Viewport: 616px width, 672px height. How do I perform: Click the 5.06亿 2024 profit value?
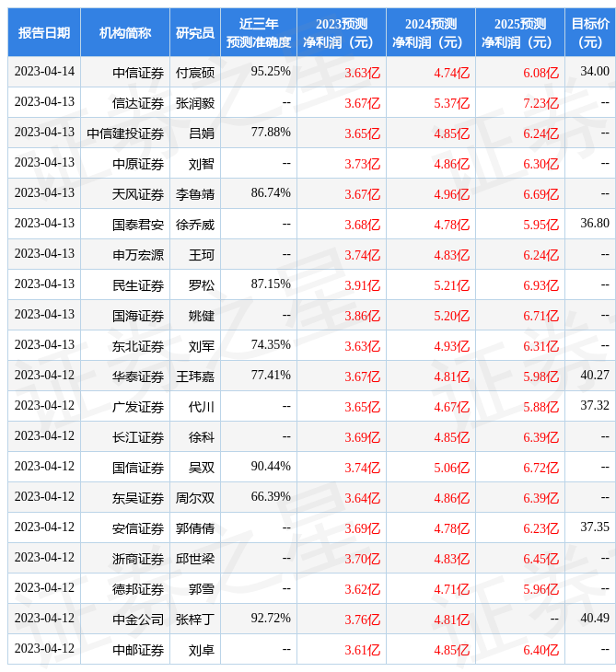[452, 468]
